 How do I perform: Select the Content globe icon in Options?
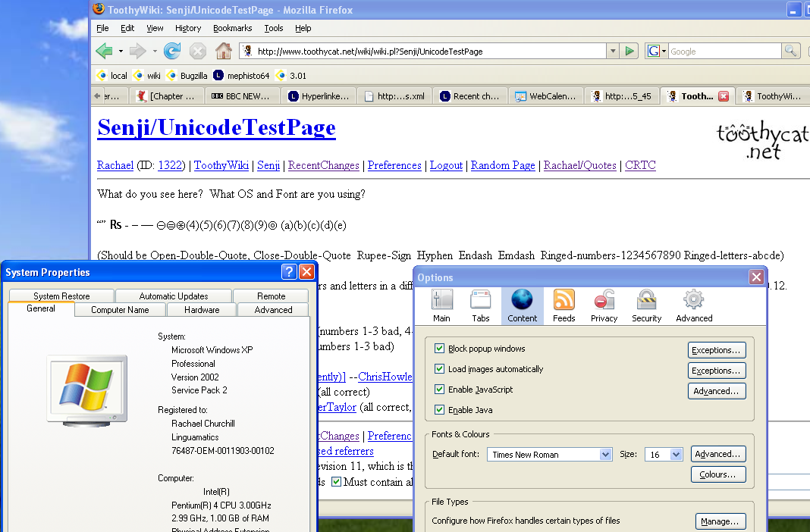[x=523, y=306]
